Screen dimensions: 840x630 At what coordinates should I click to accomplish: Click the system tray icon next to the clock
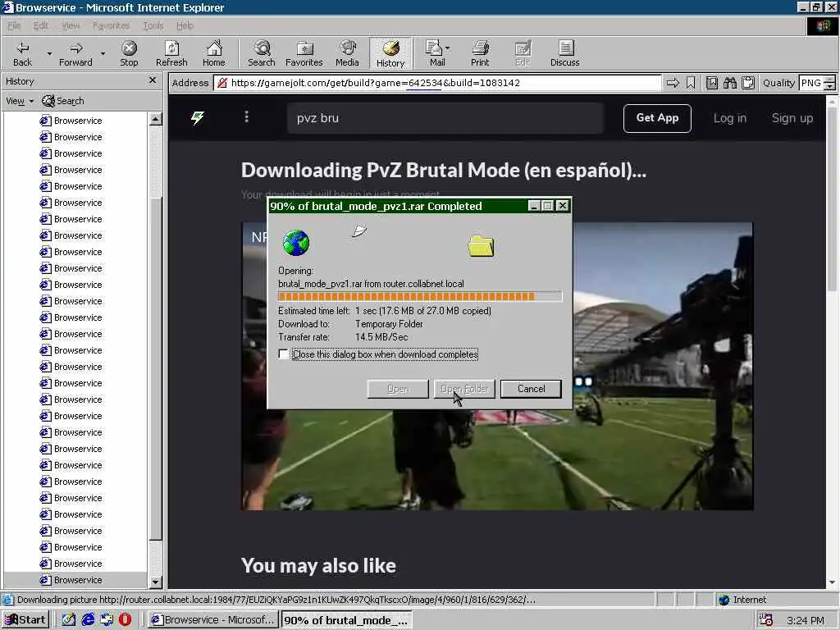(766, 620)
